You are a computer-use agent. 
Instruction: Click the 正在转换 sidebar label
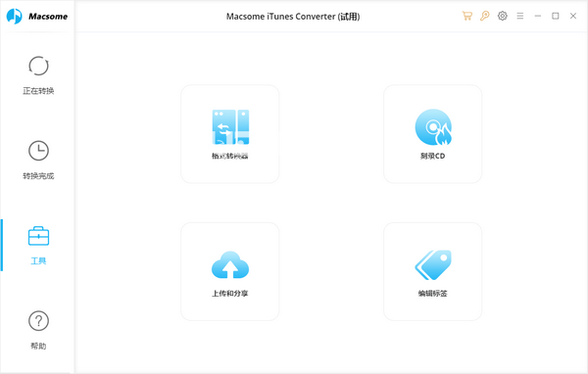click(38, 91)
